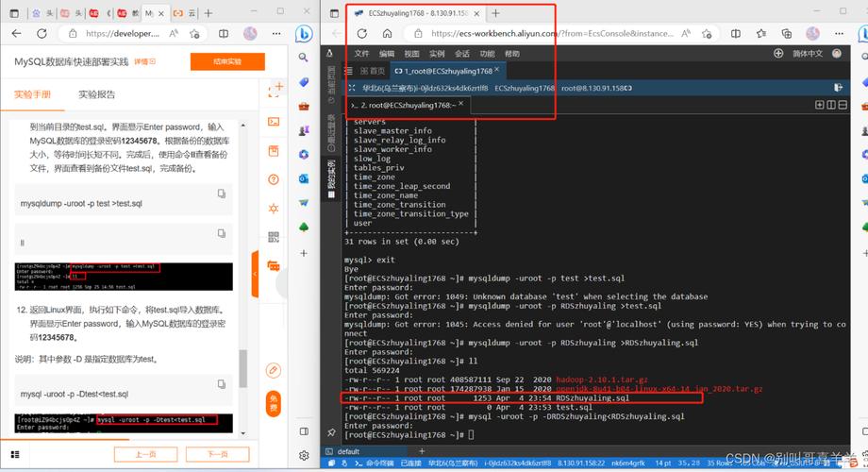Open the shopping tag icon in Edge sidebar
Viewport: 868px width, 472px height.
pyautogui.click(x=304, y=82)
